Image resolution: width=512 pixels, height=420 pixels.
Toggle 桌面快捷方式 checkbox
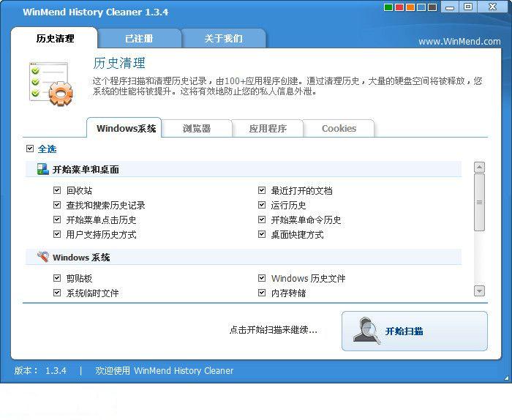coord(262,234)
